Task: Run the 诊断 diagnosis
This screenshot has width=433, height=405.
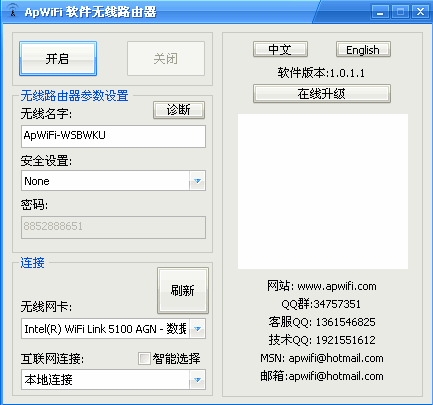Action: pyautogui.click(x=179, y=110)
